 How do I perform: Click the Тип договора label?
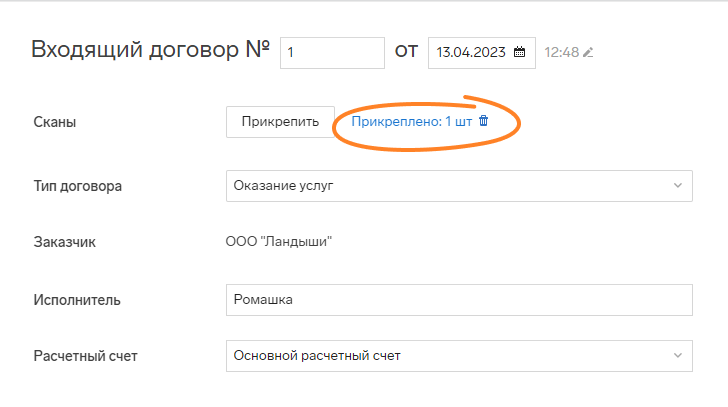coord(78,186)
